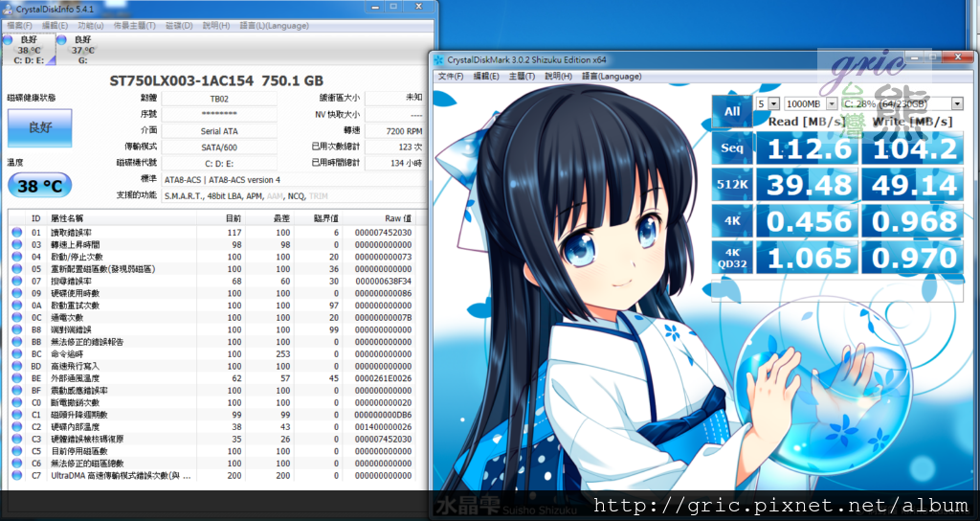Viewport: 980px width, 521px height.
Task: Open 主題(T) menu in CrystalDiskMark
Action: pos(522,77)
